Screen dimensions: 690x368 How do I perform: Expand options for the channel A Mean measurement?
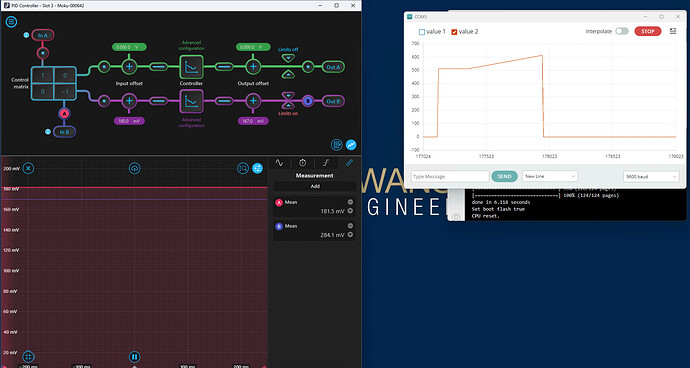click(x=350, y=211)
